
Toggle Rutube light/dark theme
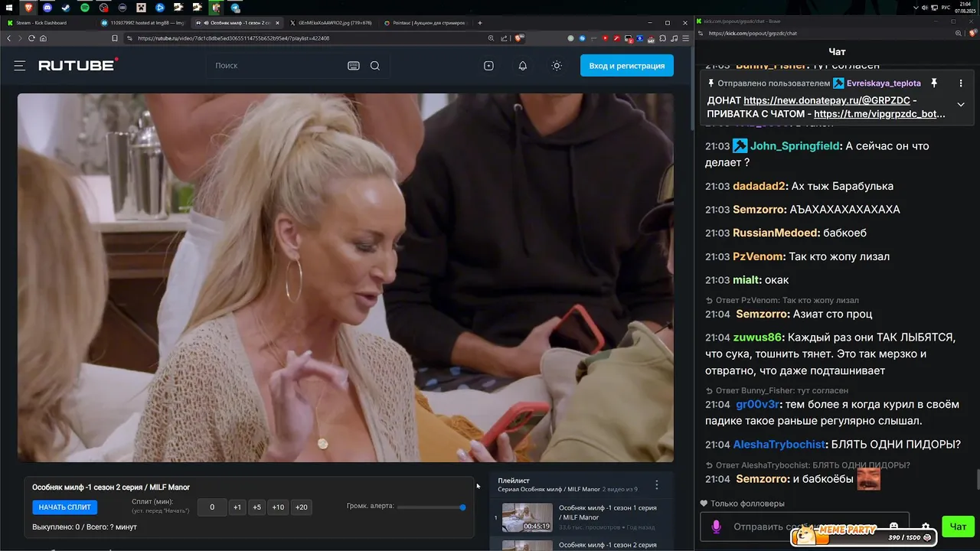tap(557, 66)
